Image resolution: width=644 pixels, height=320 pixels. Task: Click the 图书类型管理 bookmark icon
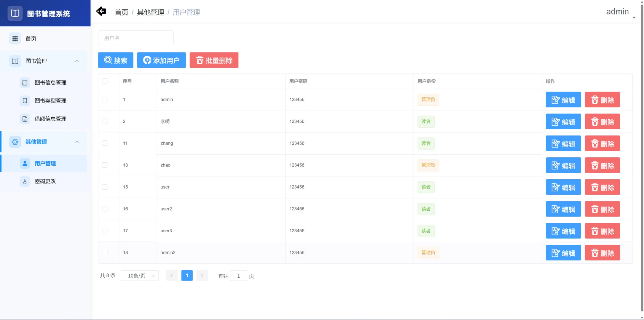point(25,100)
